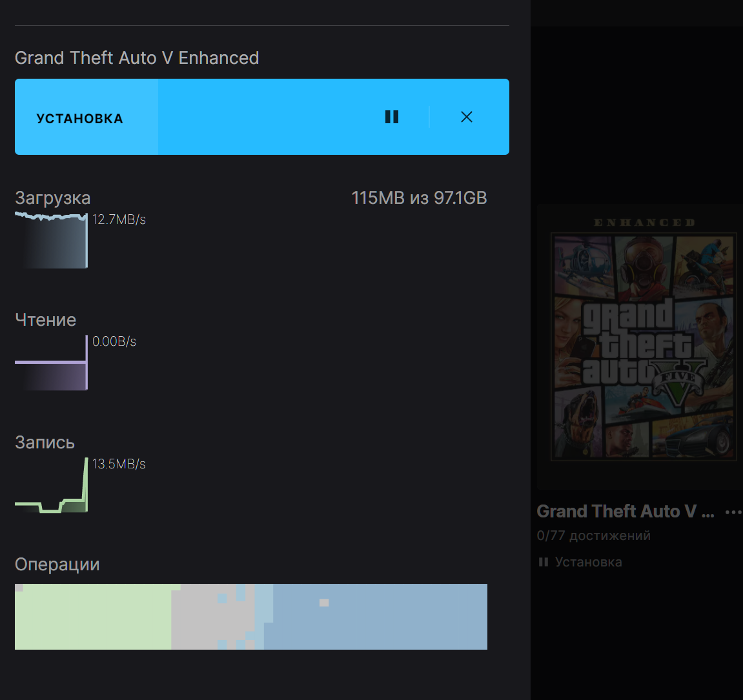Image resolution: width=743 pixels, height=700 pixels.
Task: Select the 0.00B/s read speed value
Action: point(114,341)
